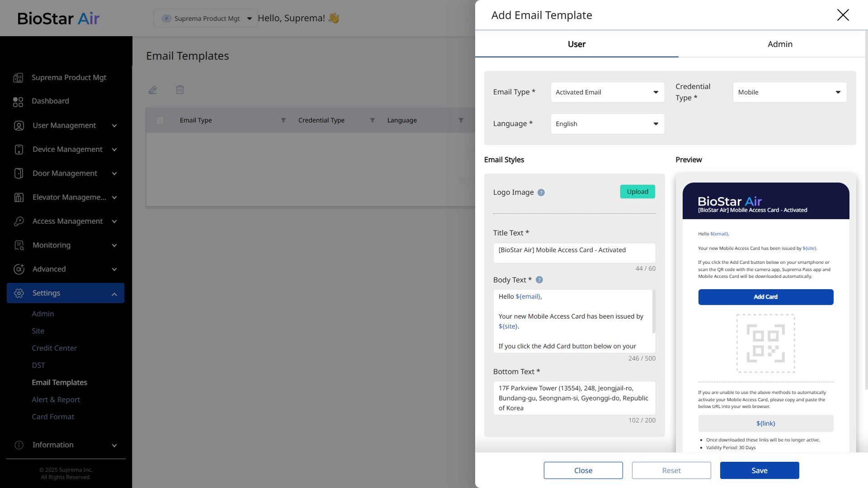Screen dimensions: 868x488
Task: Open the Credential Type Mobile dropdown
Action: click(x=789, y=92)
